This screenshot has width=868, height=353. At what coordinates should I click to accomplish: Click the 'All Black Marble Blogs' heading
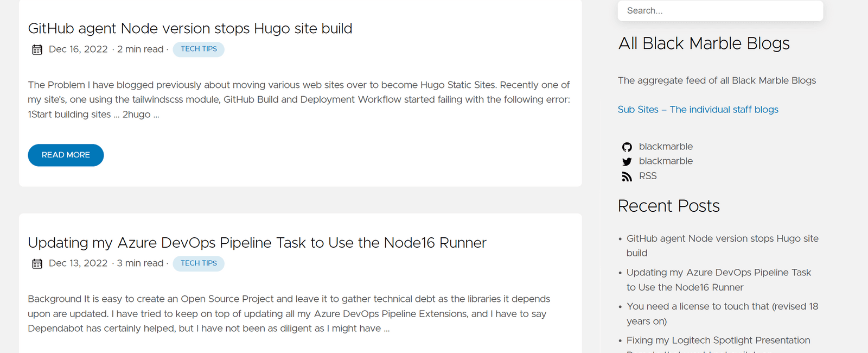pyautogui.click(x=704, y=43)
